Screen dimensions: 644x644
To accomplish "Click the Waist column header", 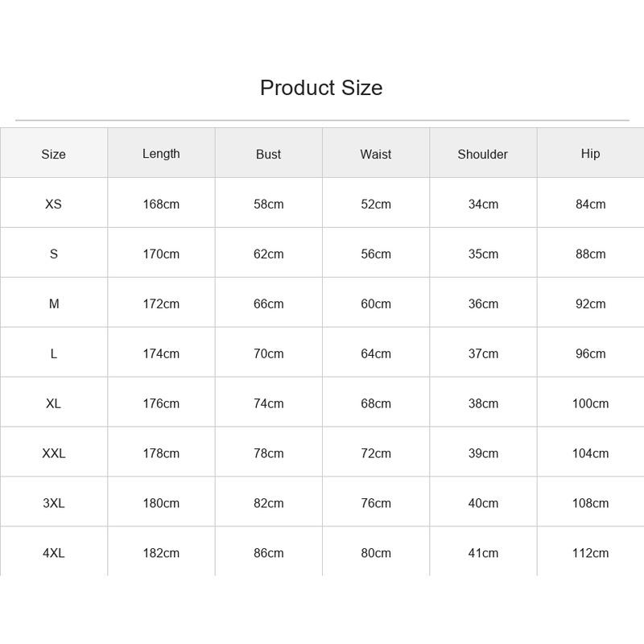I will (x=376, y=154).
